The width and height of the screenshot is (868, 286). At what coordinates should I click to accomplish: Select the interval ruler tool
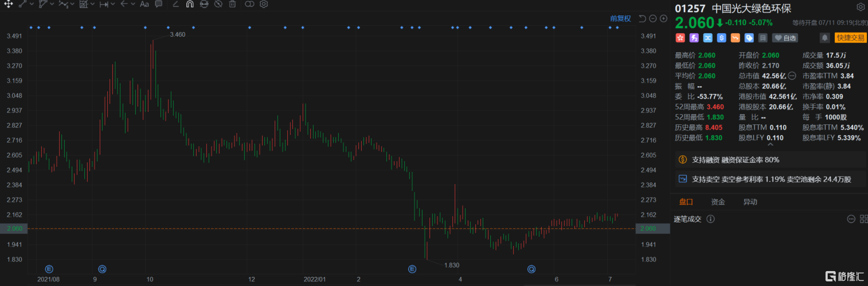pyautogui.click(x=104, y=4)
